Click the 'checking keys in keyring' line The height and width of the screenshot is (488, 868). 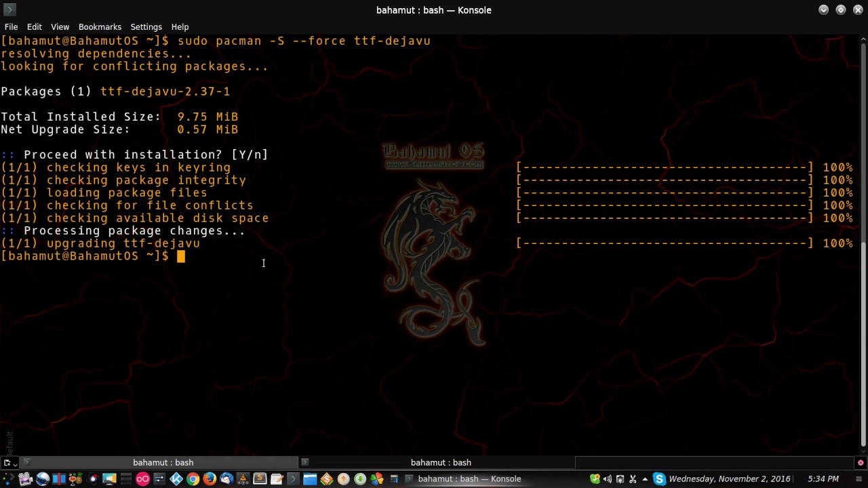(115, 167)
